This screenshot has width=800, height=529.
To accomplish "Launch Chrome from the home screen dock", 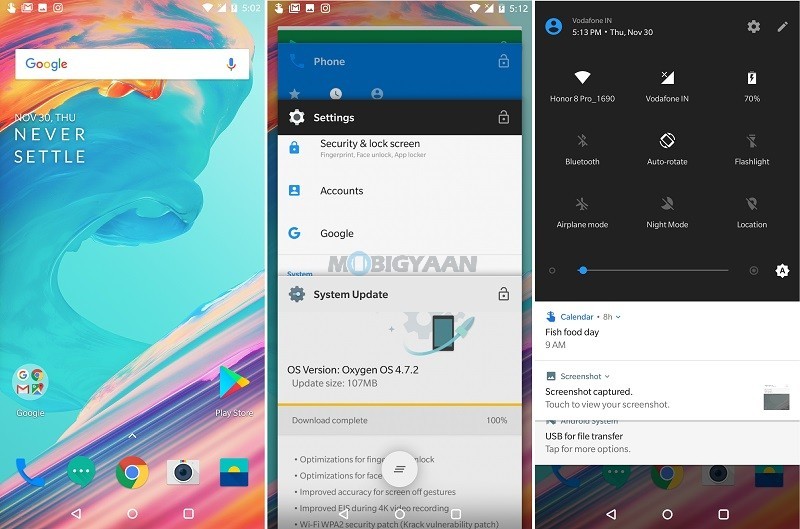I will (x=132, y=472).
